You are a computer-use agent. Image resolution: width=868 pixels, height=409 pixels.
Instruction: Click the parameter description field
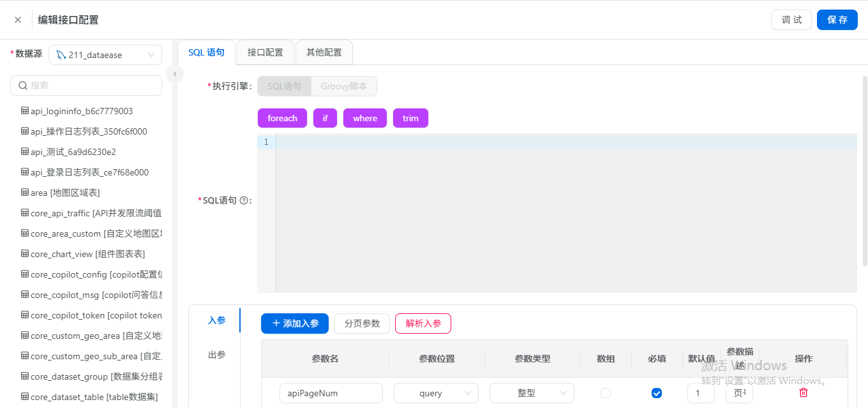[x=739, y=393]
